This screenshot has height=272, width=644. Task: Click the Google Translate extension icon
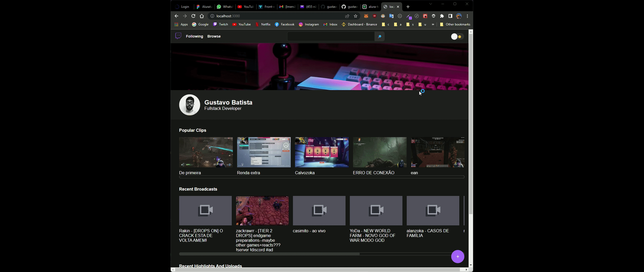point(391,16)
